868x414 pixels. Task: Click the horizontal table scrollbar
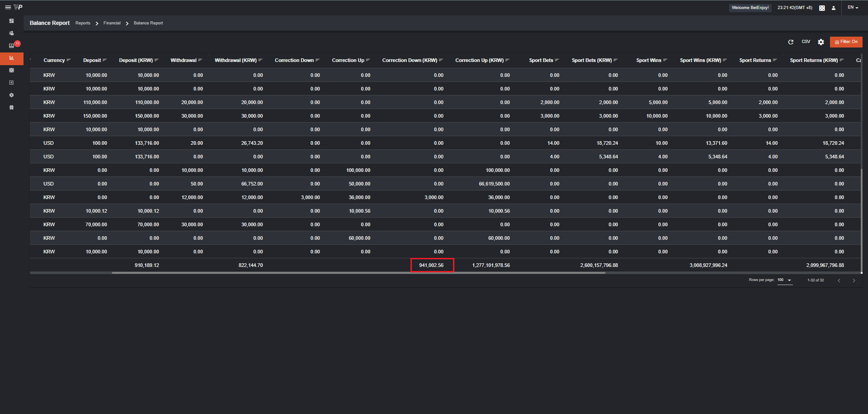tap(358, 273)
